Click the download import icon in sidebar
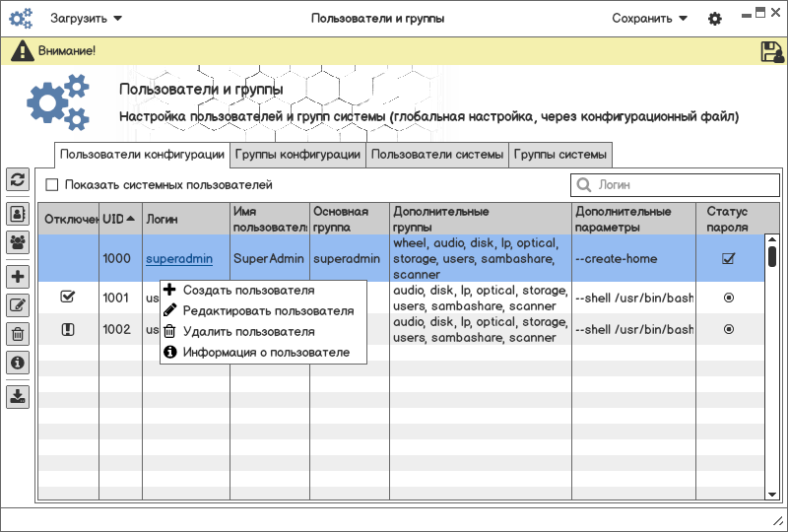The height and width of the screenshot is (532, 788). [x=18, y=396]
